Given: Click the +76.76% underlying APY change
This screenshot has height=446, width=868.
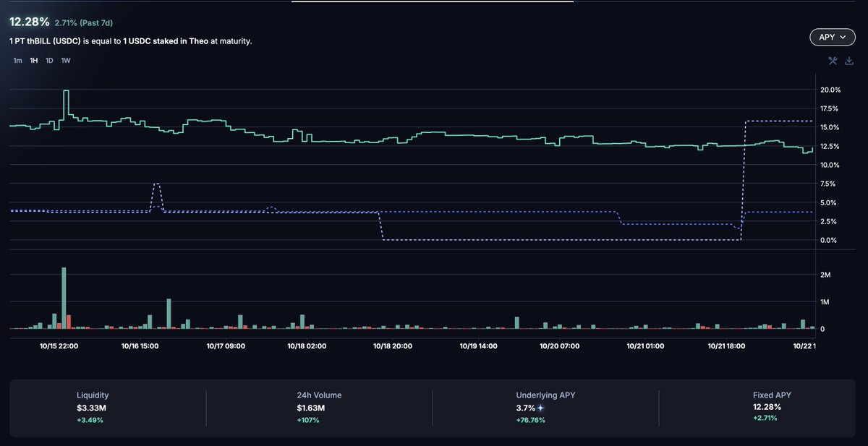Looking at the screenshot, I should pos(531,420).
